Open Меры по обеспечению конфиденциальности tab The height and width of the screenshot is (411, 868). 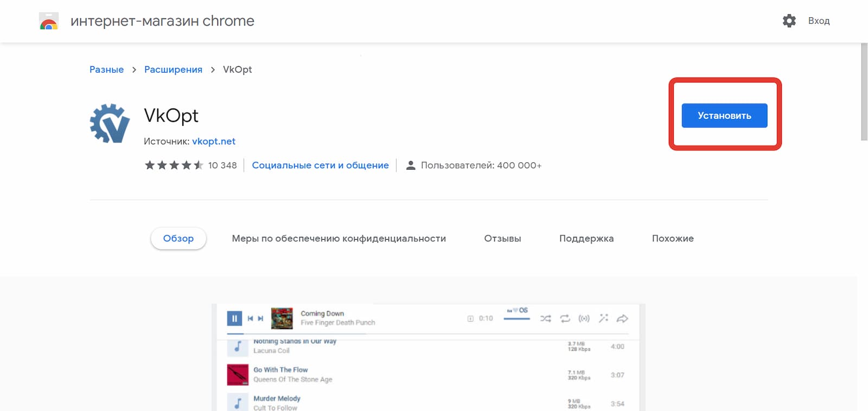pos(339,239)
